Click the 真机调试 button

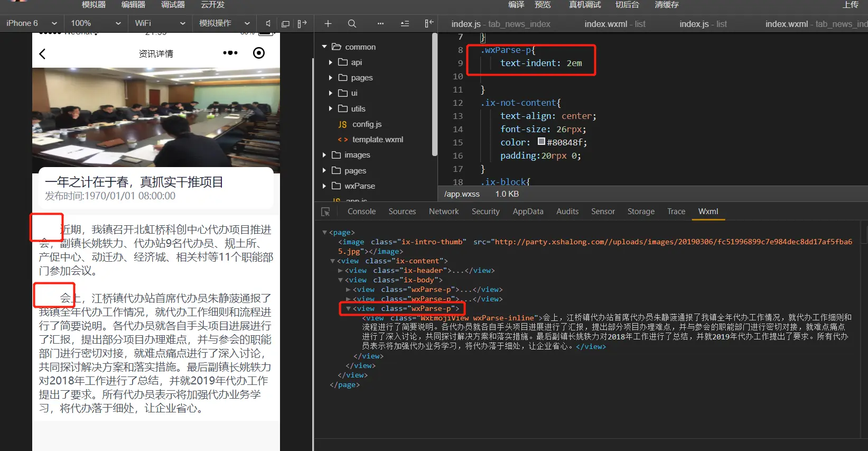click(x=585, y=5)
